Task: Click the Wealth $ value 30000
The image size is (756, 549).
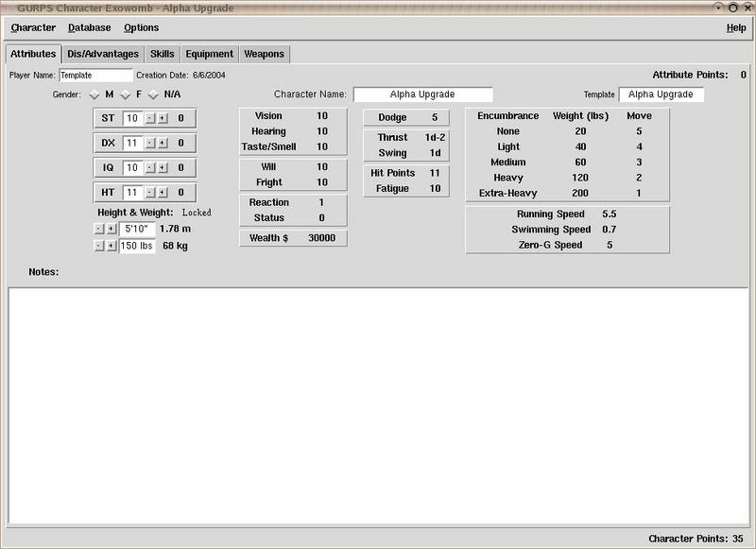Action: [x=321, y=238]
